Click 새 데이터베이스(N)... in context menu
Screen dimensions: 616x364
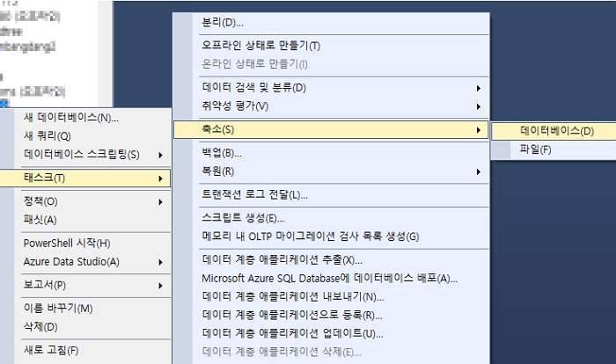click(71, 118)
